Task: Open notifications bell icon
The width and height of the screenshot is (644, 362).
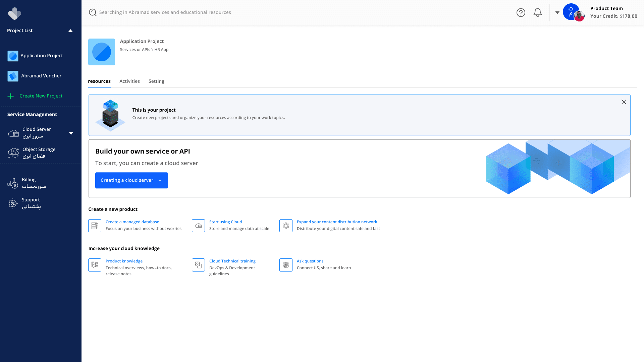Action: point(538,13)
